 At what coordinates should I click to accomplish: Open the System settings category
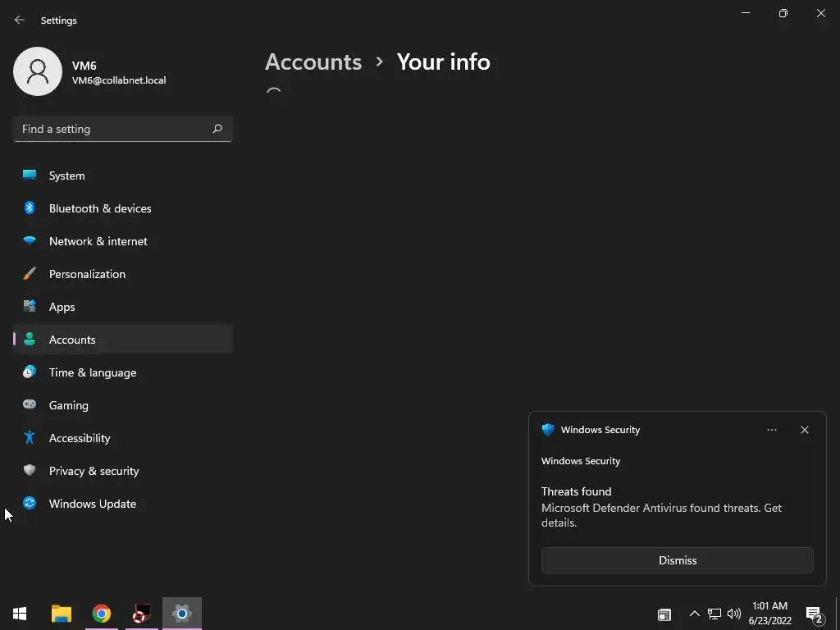click(x=66, y=176)
